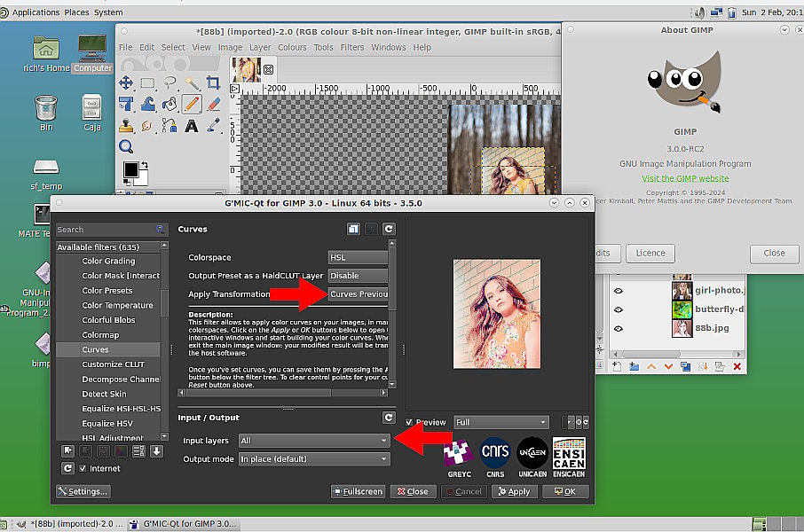804x532 pixels.
Task: Open the Layer menu in GIMP
Action: coord(260,47)
